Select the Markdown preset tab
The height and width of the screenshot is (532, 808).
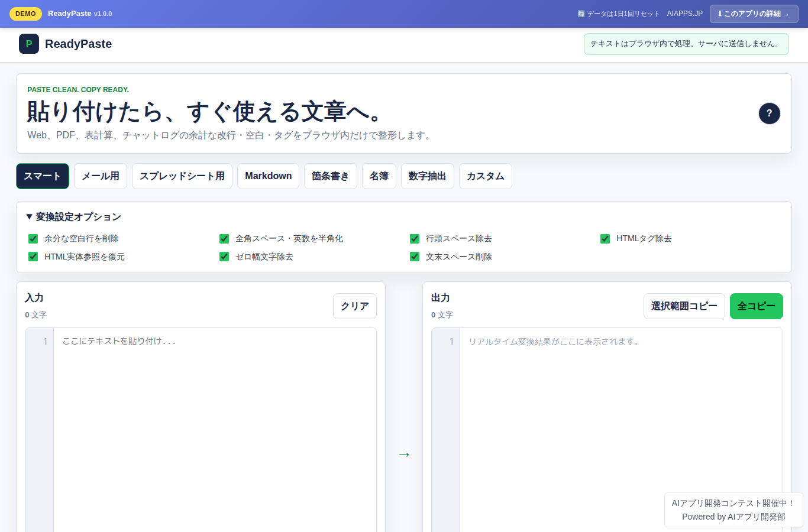tap(269, 176)
